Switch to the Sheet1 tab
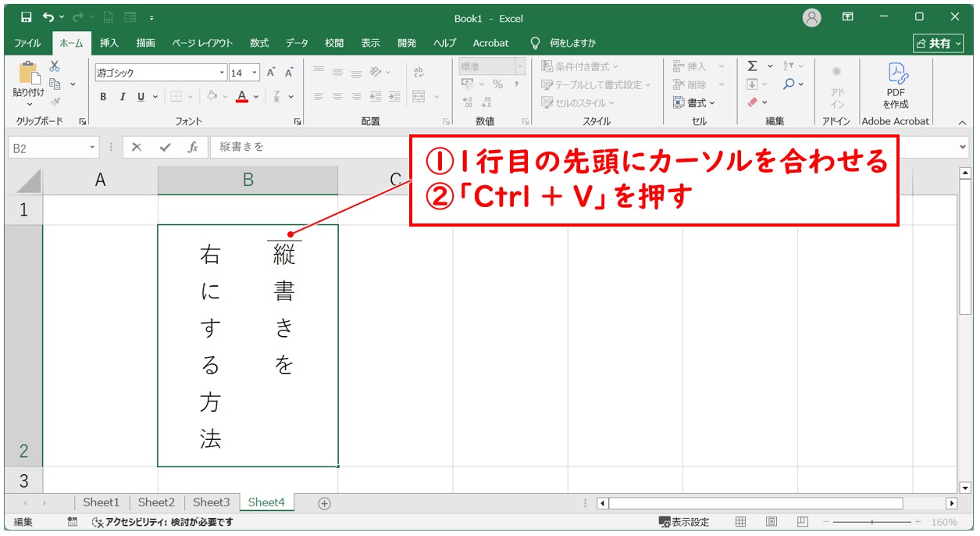This screenshot has width=980, height=536. click(x=102, y=502)
